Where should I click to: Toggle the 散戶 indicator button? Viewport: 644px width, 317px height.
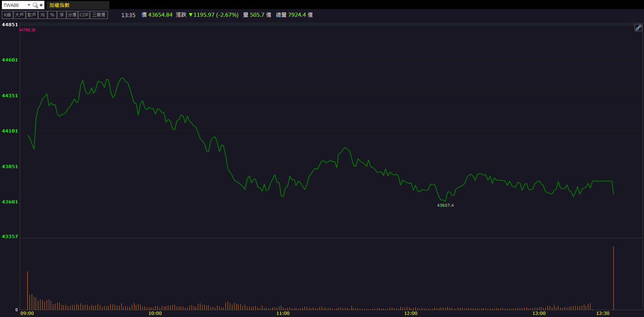(x=32, y=15)
